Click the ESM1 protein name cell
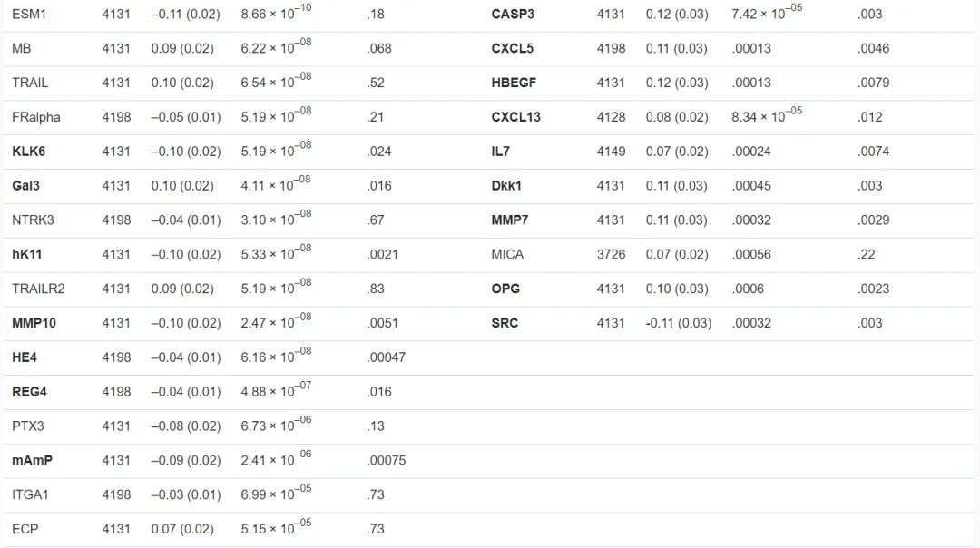Screen dimensions: 980x548 tap(29, 15)
